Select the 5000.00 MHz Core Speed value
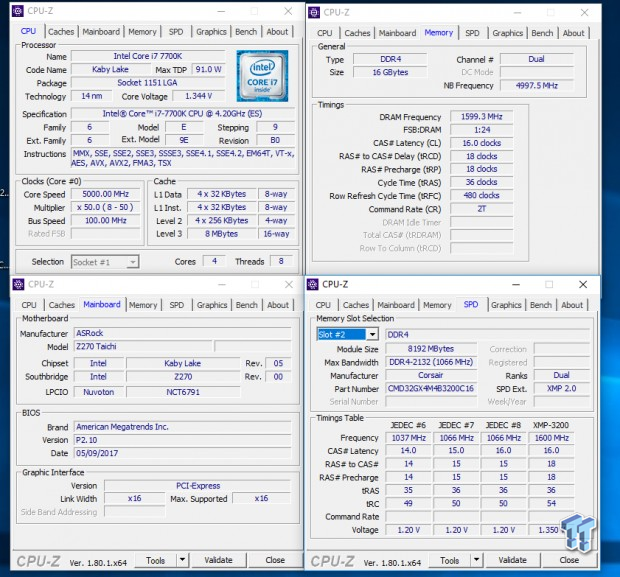Viewport: 620px width, 577px height. pyautogui.click(x=106, y=194)
